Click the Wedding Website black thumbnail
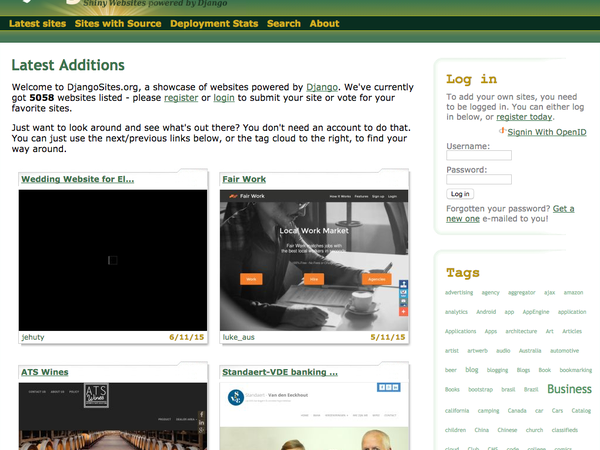The width and height of the screenshot is (600, 450). pyautogui.click(x=113, y=260)
